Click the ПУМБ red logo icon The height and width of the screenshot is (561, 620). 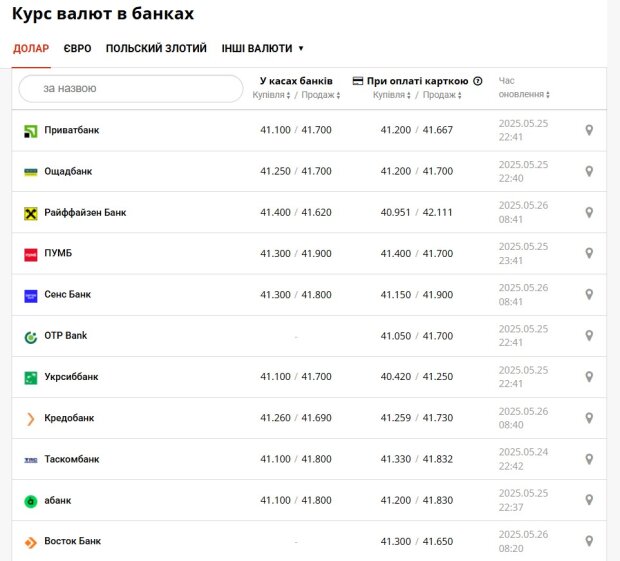31,255
